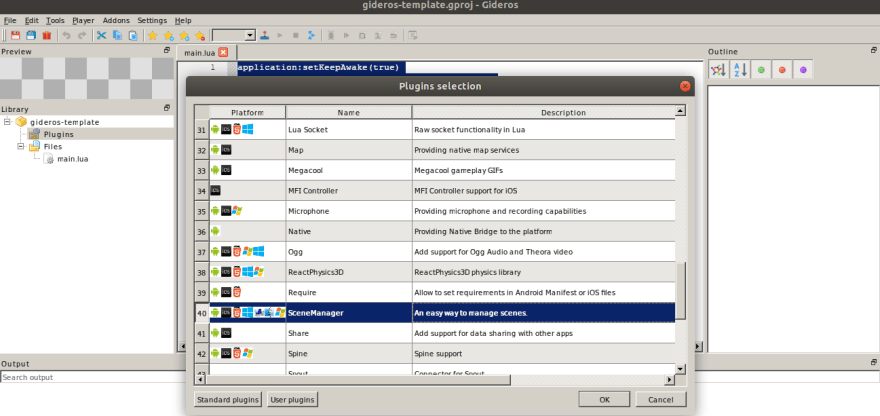Open the Addons menu
This screenshot has height=416, width=880.
coord(116,20)
